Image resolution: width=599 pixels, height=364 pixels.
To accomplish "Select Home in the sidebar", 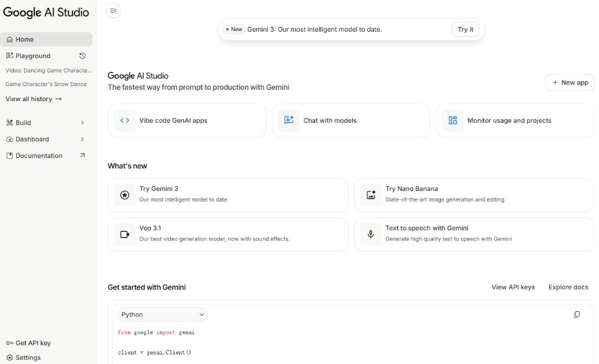I will point(24,39).
